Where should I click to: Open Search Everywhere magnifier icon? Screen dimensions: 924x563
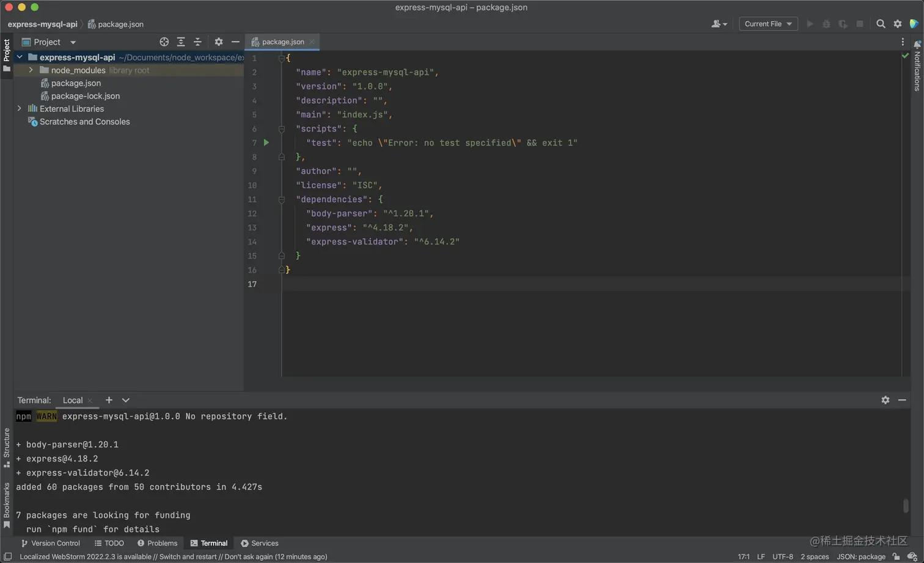point(881,24)
